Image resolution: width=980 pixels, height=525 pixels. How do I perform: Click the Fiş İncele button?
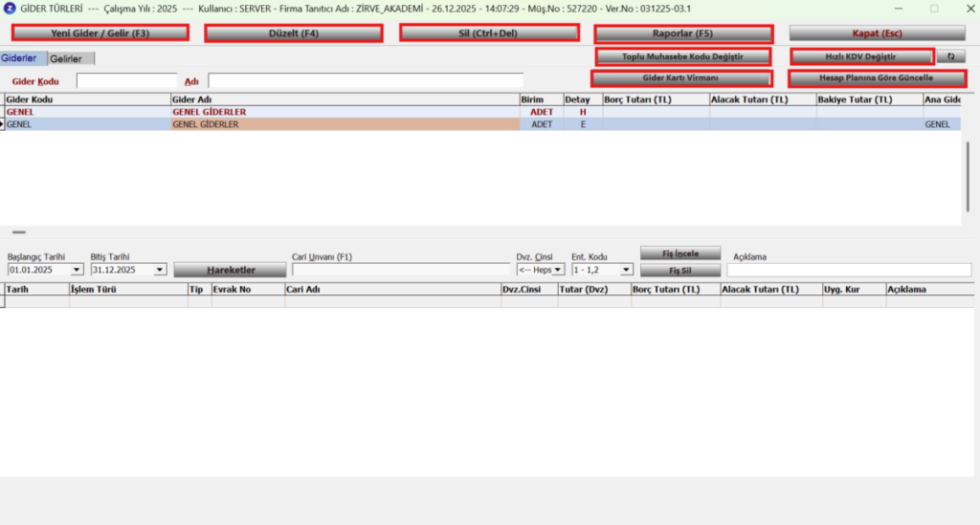tap(680, 253)
